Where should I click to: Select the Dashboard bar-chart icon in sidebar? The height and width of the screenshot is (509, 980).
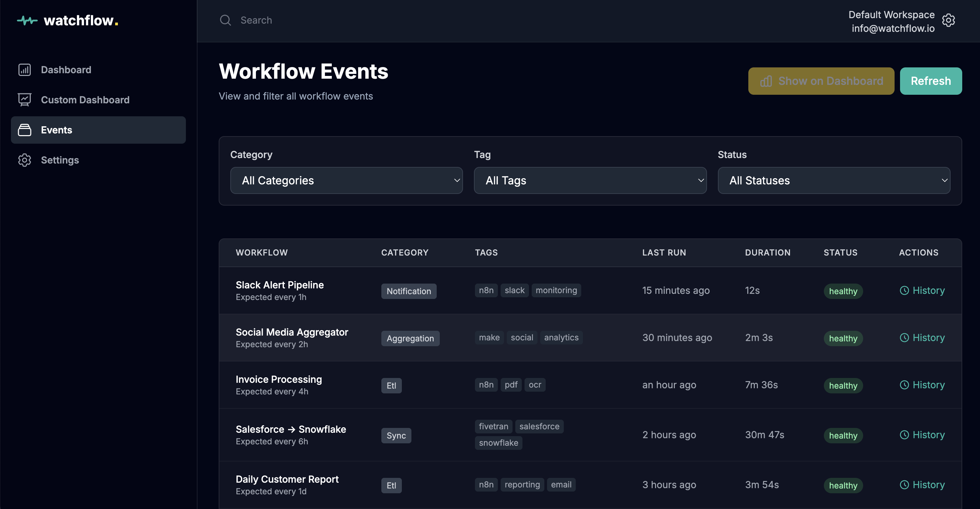pos(24,70)
